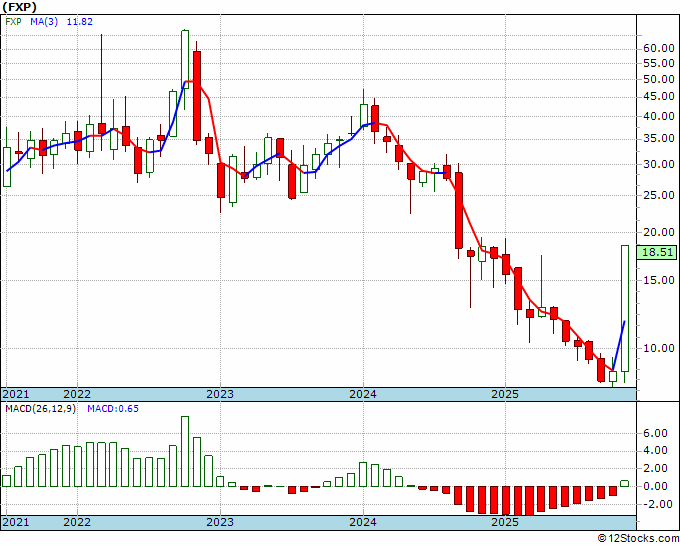The width and height of the screenshot is (680, 546).
Task: Click the 11.82 moving average value
Action: point(79,21)
